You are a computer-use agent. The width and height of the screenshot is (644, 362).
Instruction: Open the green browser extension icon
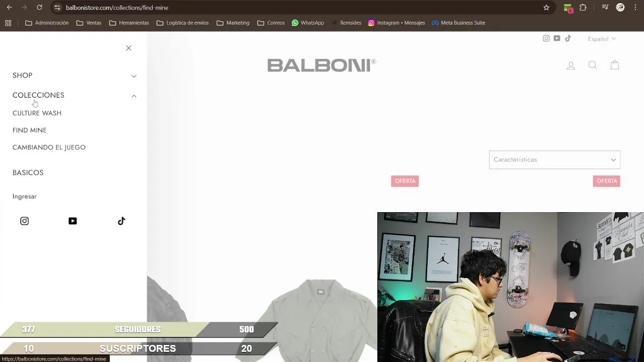pyautogui.click(x=568, y=8)
